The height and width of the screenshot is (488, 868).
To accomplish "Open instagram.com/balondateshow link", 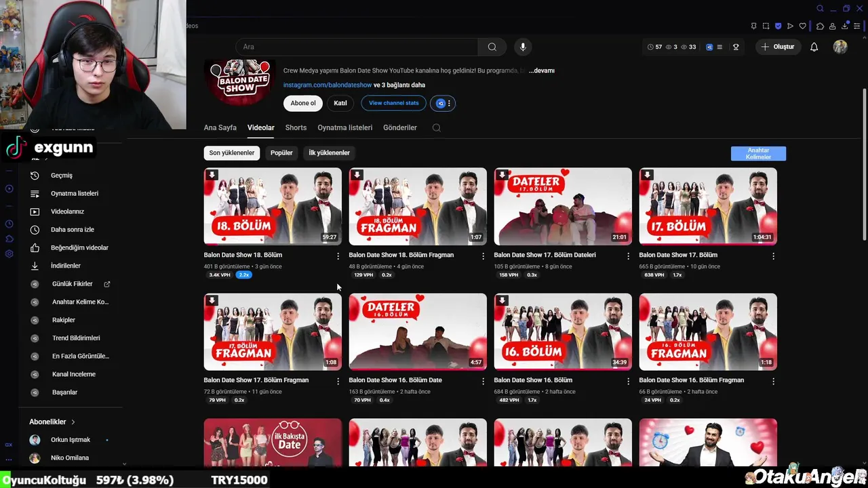I will [328, 85].
